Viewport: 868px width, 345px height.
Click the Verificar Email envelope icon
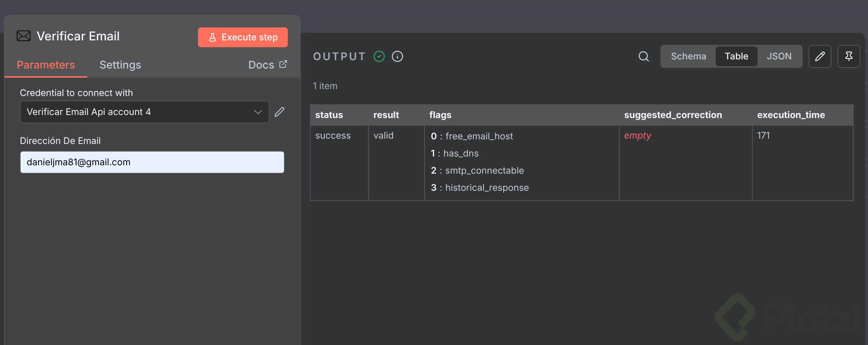pyautogui.click(x=24, y=36)
